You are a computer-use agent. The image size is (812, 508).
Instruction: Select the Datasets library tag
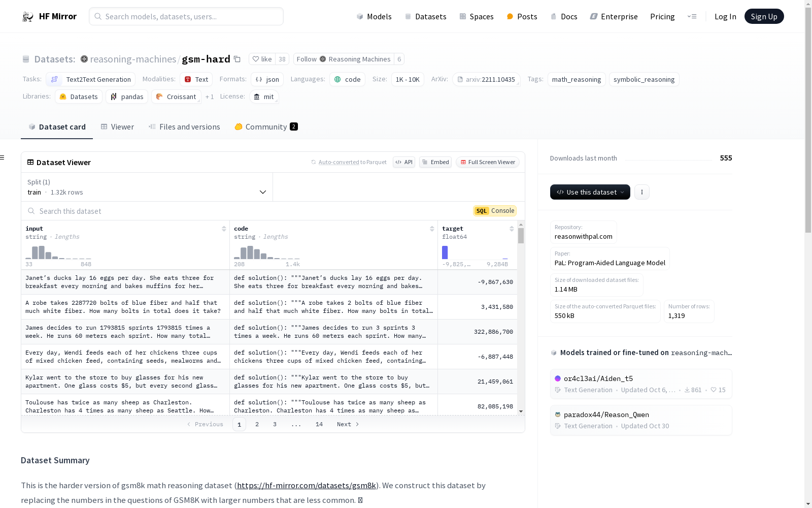[79, 97]
